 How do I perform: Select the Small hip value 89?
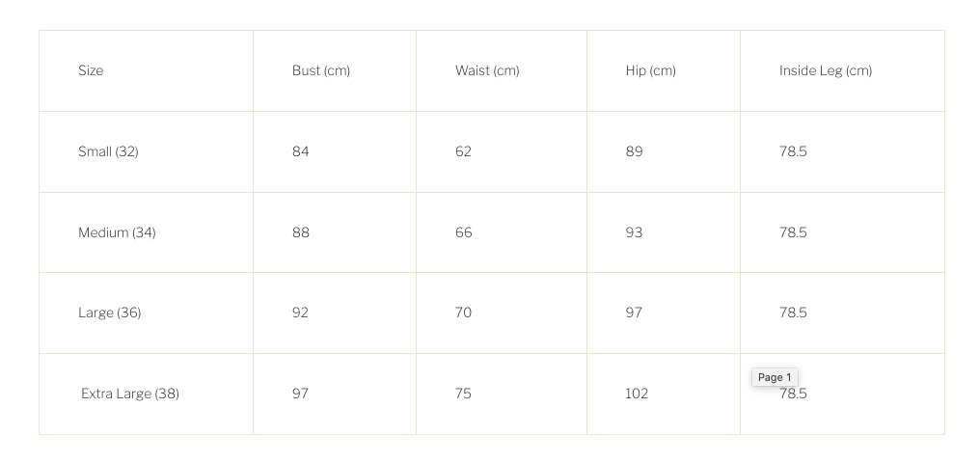pos(634,151)
